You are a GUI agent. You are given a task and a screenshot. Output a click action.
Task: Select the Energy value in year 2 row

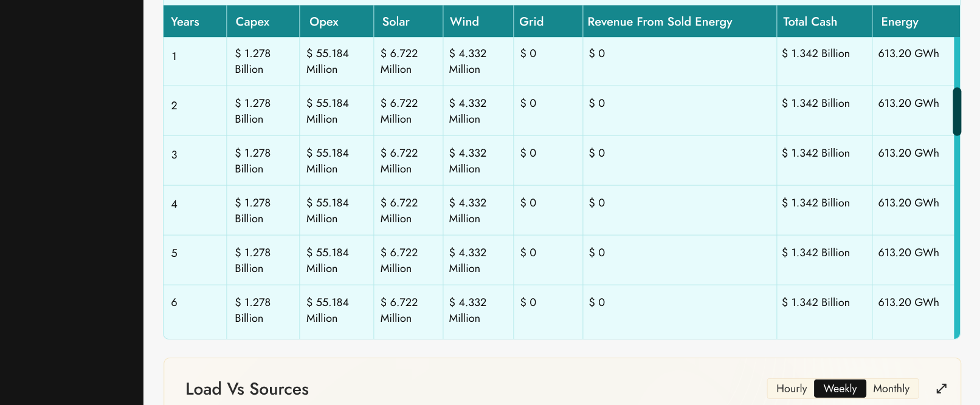(x=908, y=103)
